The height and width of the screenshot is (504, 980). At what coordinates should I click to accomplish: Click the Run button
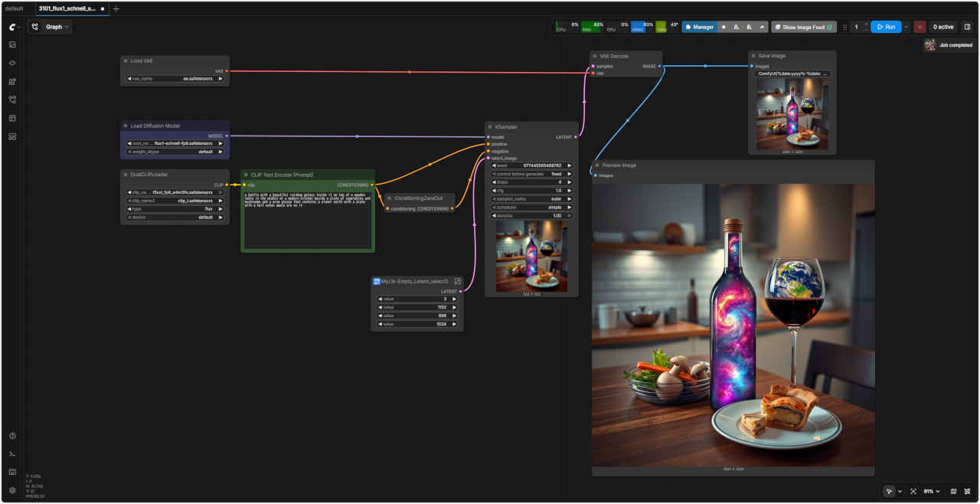click(886, 27)
